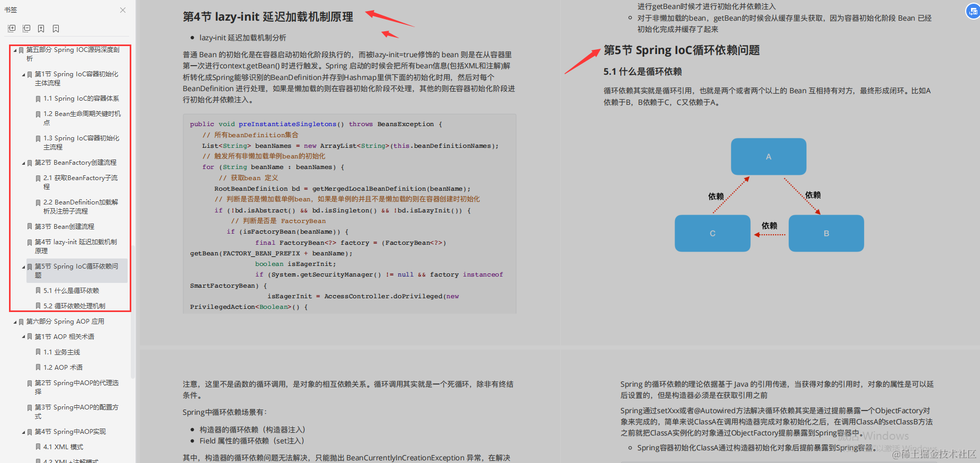Click bookmark icon beside 4.1 XML 模式

(38, 447)
